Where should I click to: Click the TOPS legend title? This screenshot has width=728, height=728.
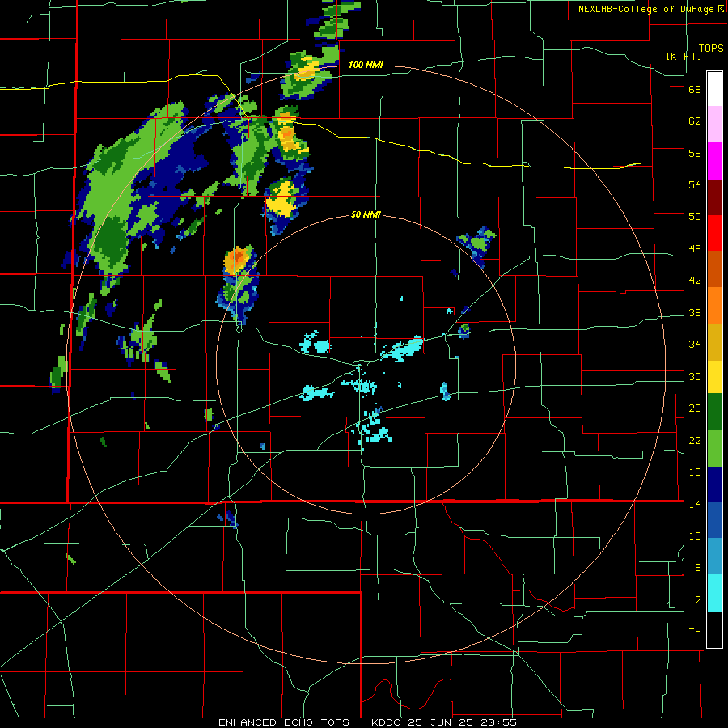click(x=711, y=48)
